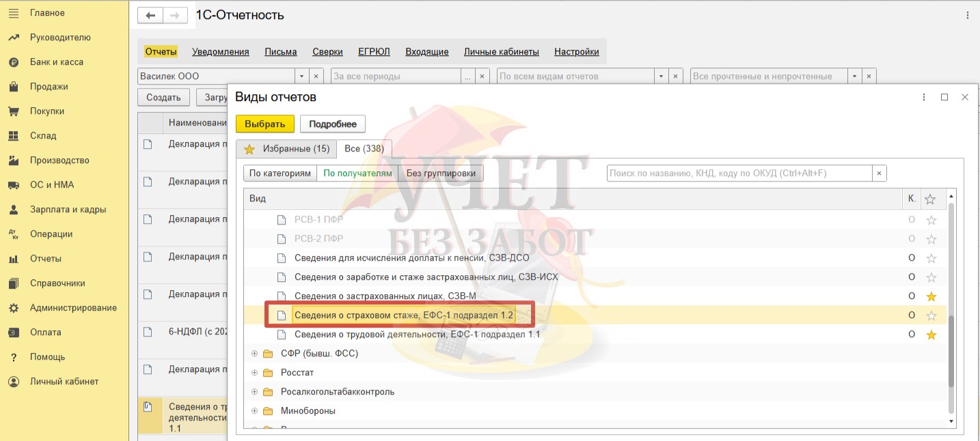Image resolution: width=980 pixels, height=441 pixels.
Task: Click the back navigation arrow
Action: (x=150, y=15)
